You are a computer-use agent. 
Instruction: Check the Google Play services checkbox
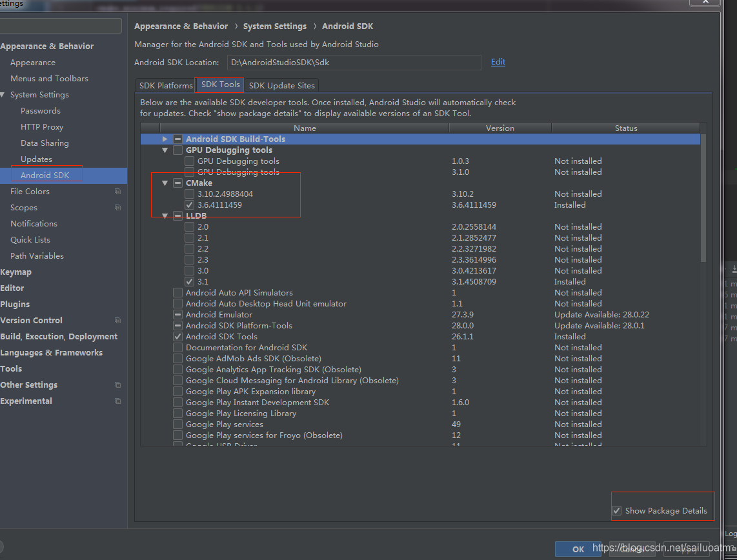pyautogui.click(x=177, y=425)
